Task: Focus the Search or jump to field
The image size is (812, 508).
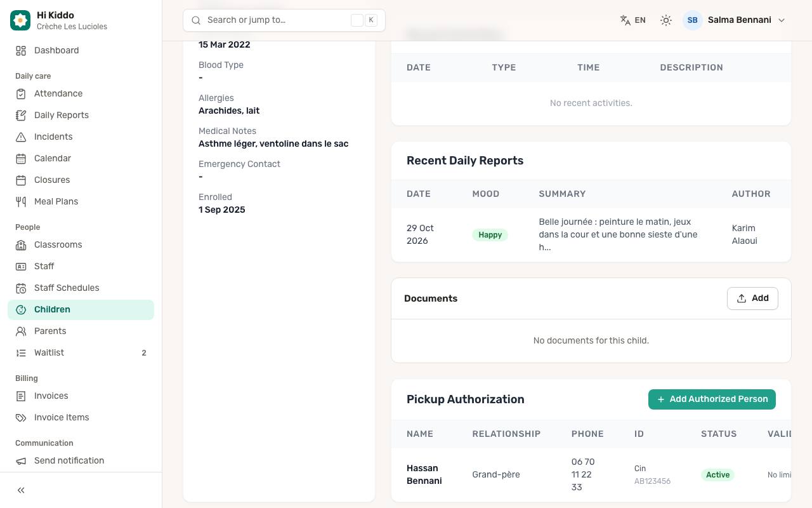Action: click(284, 20)
